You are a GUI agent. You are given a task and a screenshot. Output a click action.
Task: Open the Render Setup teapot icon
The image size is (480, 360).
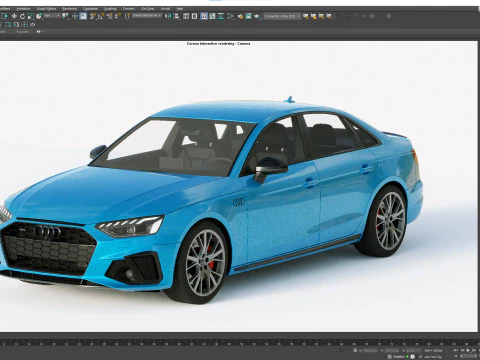click(x=241, y=16)
